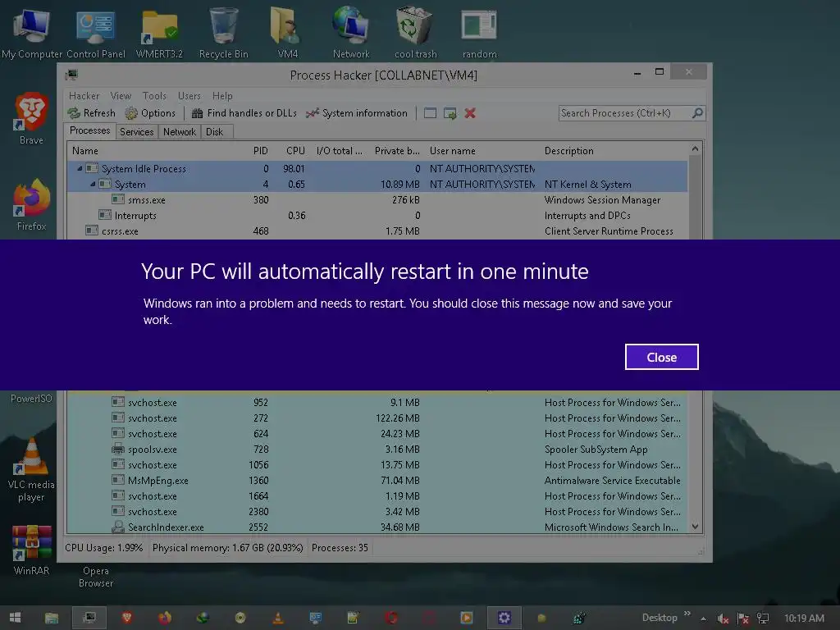The image size is (840, 630).
Task: Open the Users menu
Action: 189,96
